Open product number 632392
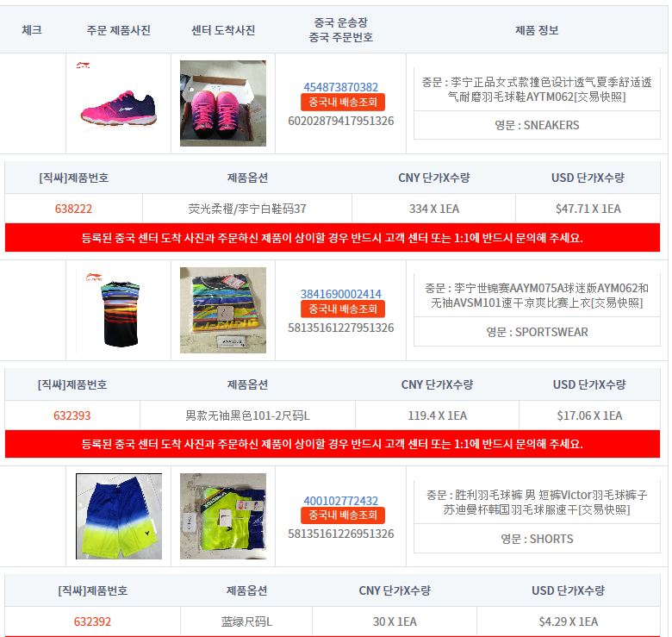The image size is (672, 637). [x=92, y=621]
